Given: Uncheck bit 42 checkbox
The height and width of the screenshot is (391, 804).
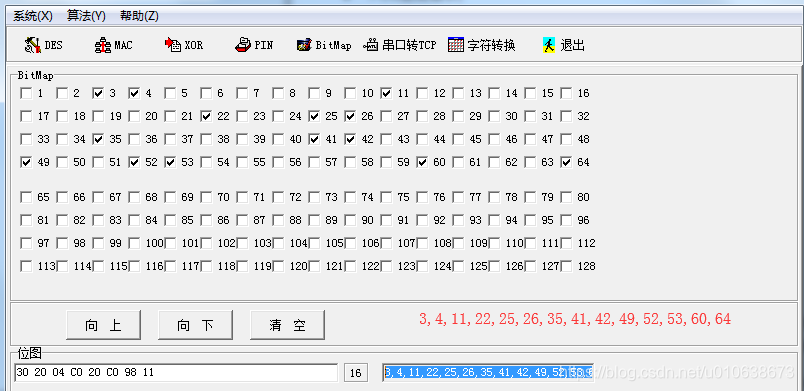Looking at the screenshot, I should pos(350,139).
